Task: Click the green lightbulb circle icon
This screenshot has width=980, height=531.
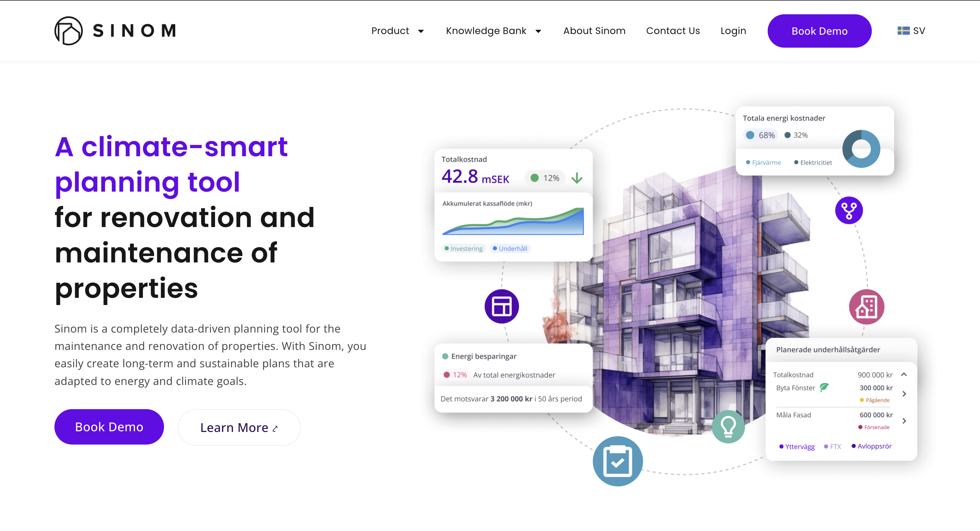Action: point(728,426)
